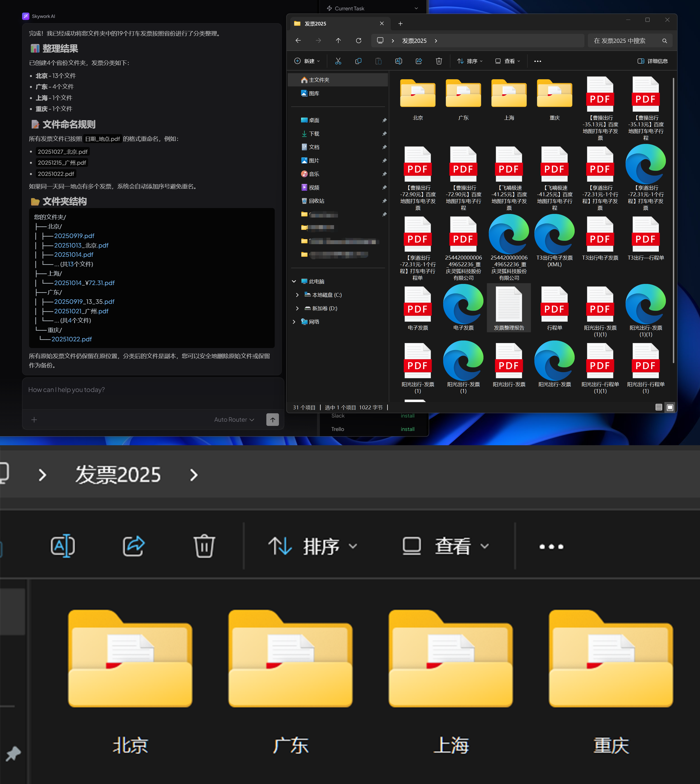Select the Rename icon in the toolbar

click(x=398, y=61)
